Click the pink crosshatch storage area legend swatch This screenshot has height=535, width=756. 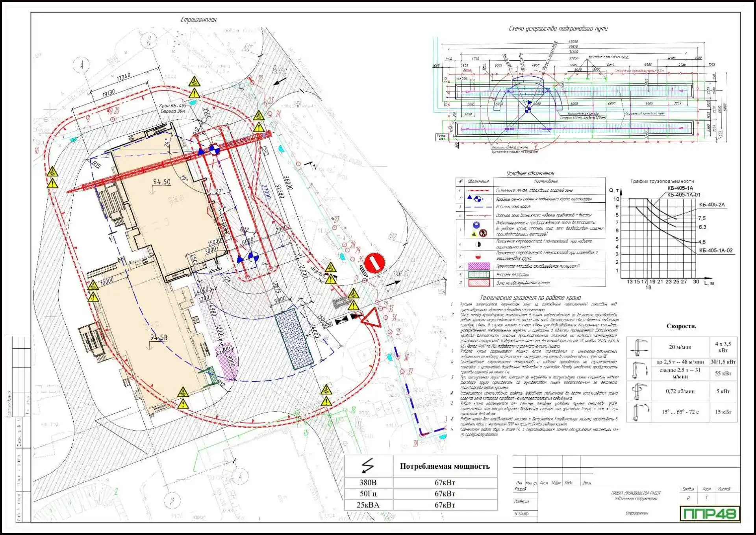point(479,267)
